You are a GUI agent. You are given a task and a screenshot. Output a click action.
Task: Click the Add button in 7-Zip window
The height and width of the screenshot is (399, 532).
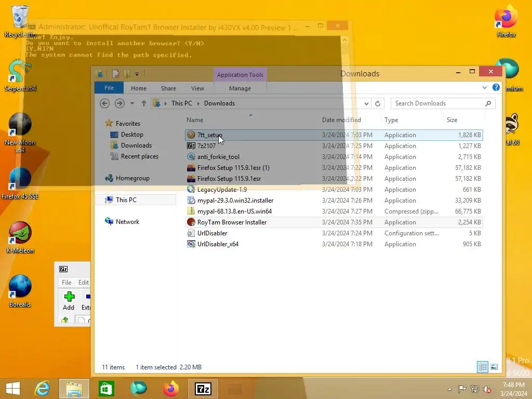coord(69,301)
